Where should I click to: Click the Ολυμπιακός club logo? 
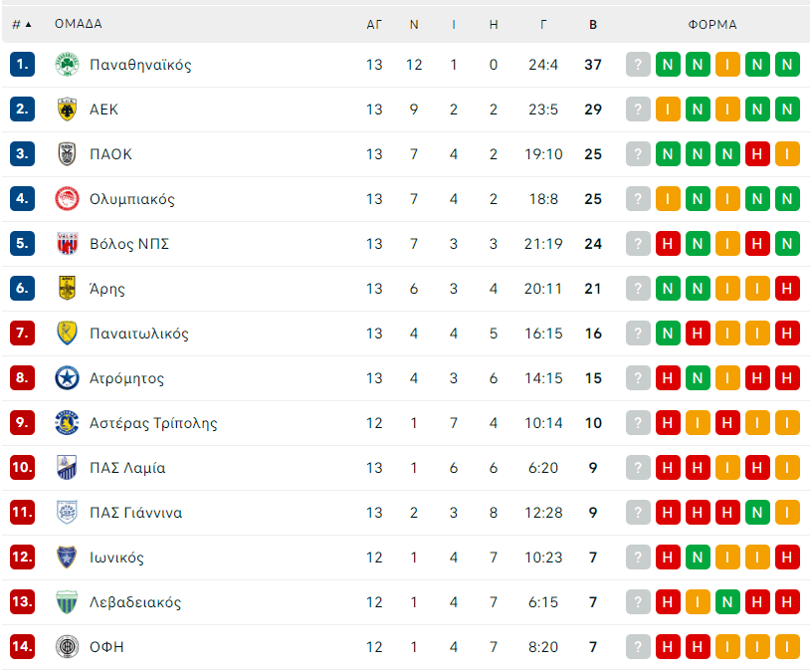(x=67, y=199)
